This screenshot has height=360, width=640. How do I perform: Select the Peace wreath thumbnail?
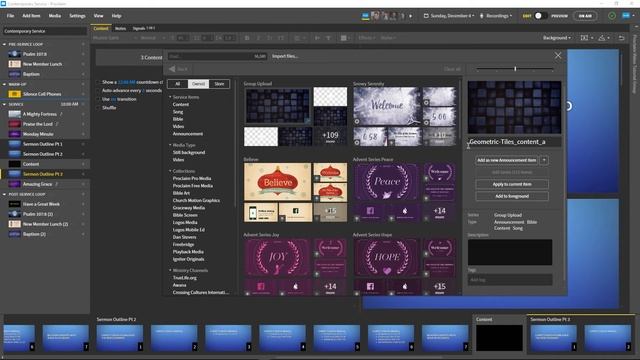click(x=387, y=182)
